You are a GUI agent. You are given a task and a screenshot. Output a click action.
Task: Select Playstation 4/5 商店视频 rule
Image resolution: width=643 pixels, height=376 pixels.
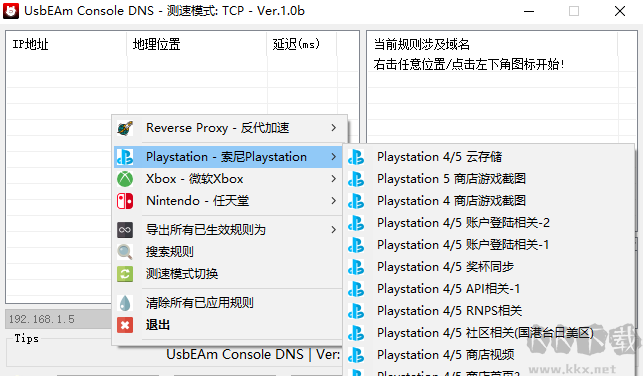pyautogui.click(x=488, y=355)
